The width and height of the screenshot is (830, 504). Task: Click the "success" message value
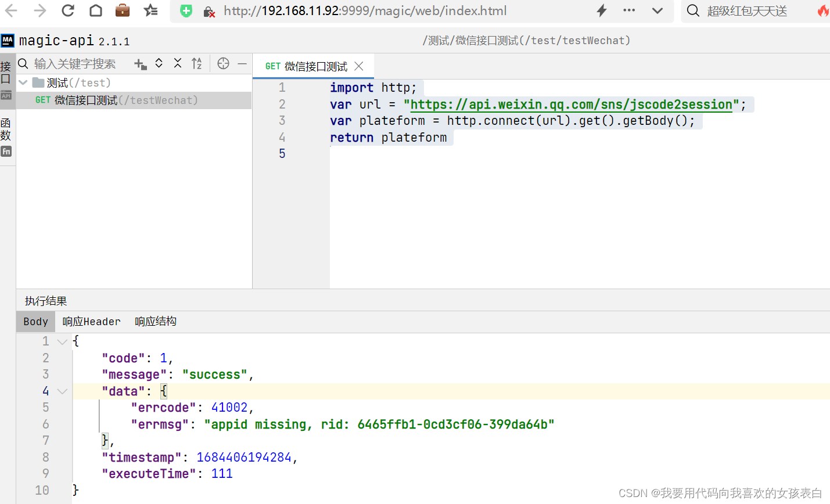215,375
